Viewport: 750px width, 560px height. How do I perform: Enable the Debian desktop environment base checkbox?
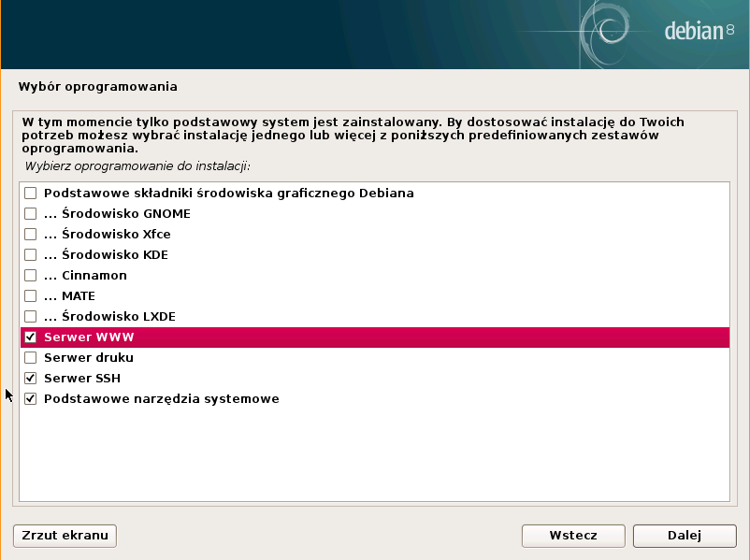pyautogui.click(x=30, y=194)
